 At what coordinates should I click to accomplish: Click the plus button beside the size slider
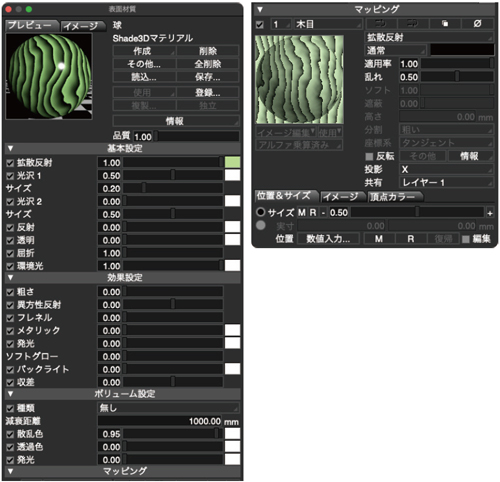(490, 213)
